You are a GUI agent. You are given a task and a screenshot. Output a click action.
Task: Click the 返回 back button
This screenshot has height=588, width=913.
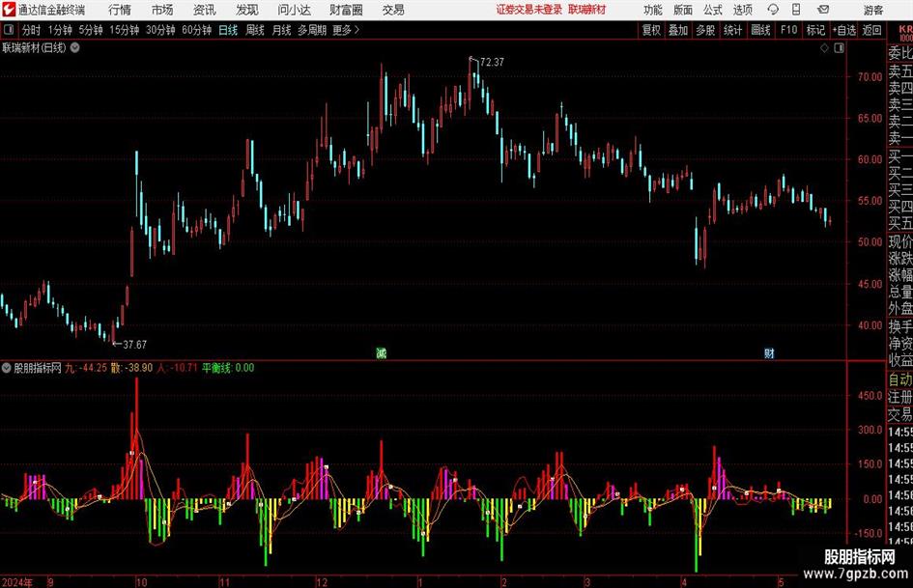[x=871, y=30]
